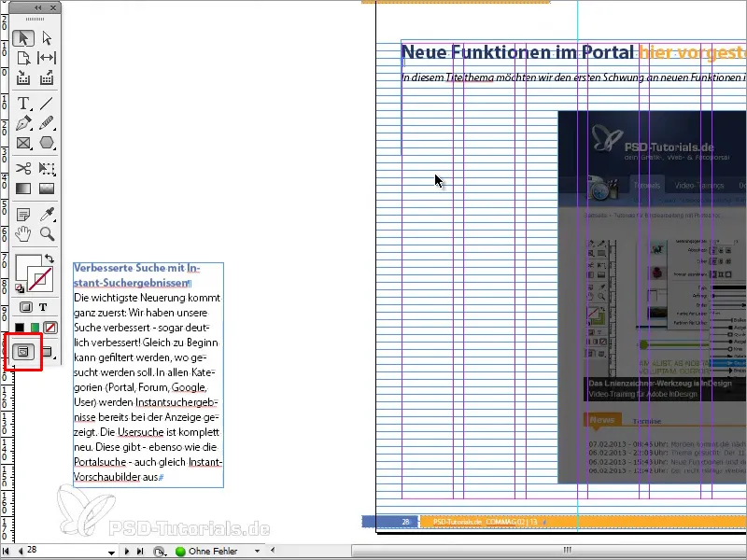Go to the next page
Viewport: 747px width, 560px height.
pos(126,549)
